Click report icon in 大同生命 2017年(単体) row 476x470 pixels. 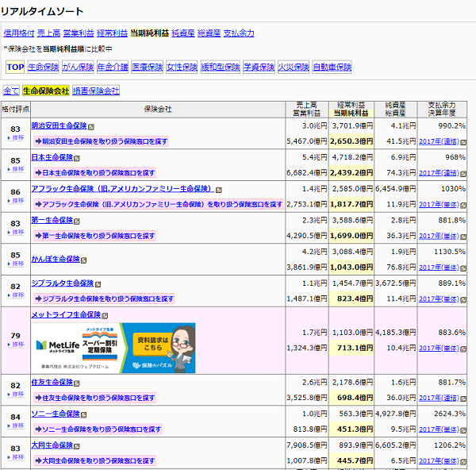click(x=463, y=462)
